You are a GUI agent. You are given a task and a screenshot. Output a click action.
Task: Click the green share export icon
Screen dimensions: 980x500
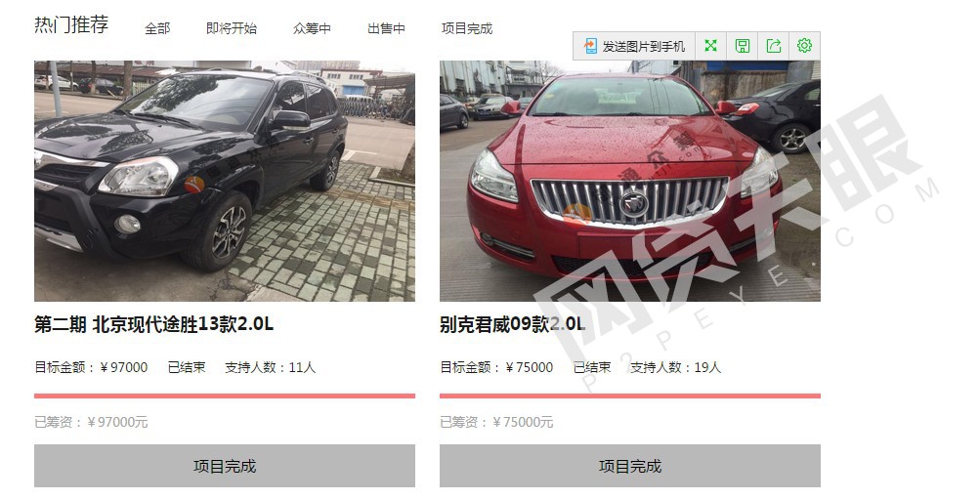click(774, 46)
